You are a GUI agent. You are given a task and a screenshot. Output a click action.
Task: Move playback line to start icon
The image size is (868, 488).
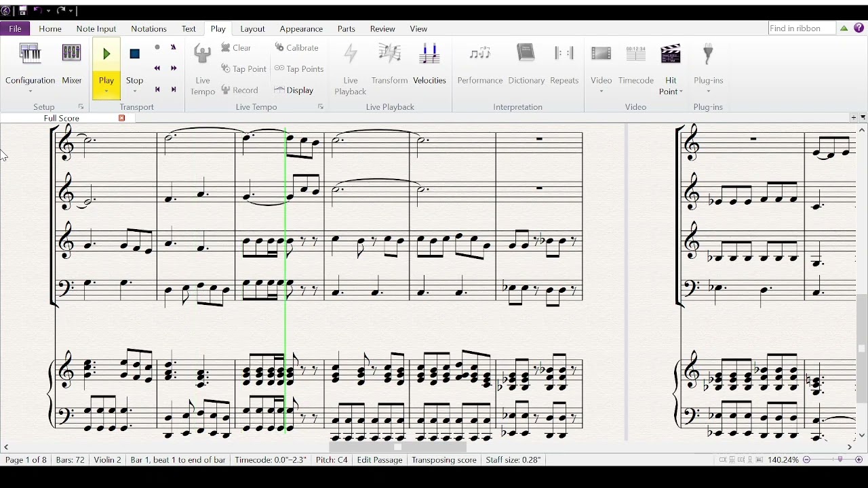click(x=157, y=89)
